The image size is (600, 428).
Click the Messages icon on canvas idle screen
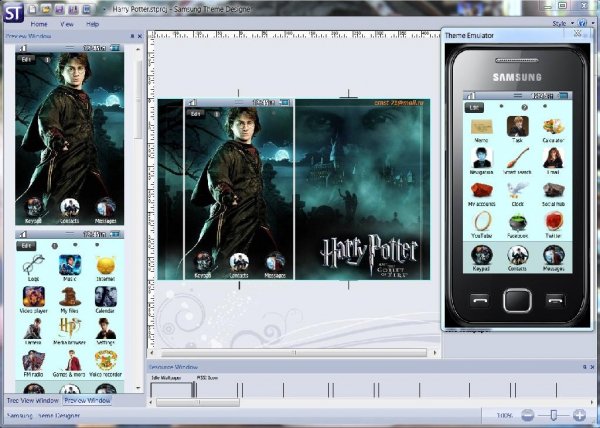[x=275, y=262]
